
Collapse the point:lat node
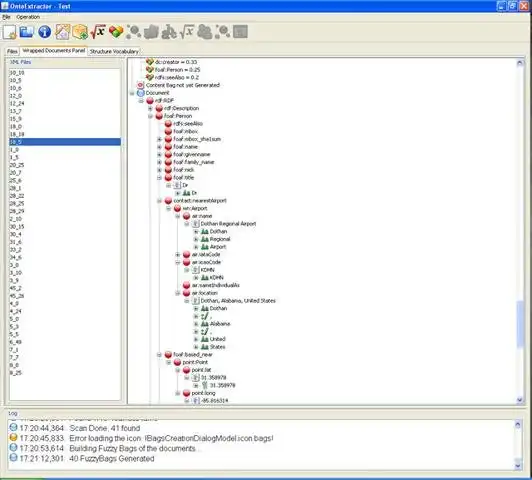coord(178,370)
